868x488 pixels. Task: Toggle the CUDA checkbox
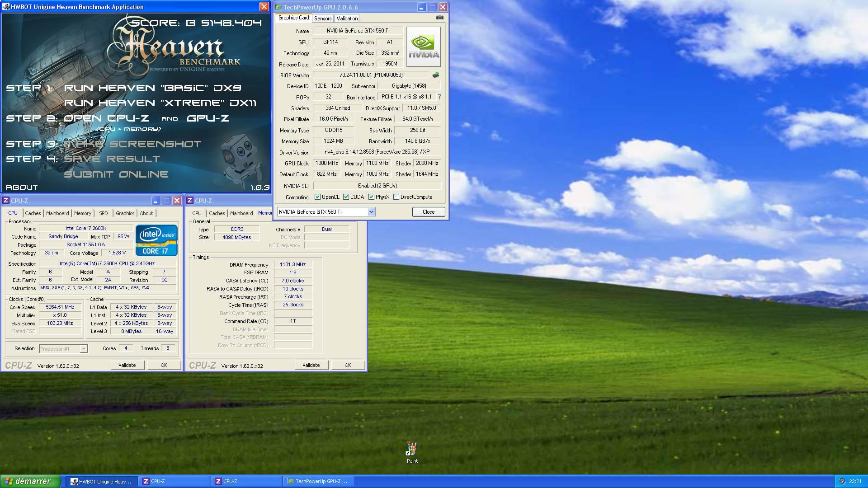[x=346, y=197]
